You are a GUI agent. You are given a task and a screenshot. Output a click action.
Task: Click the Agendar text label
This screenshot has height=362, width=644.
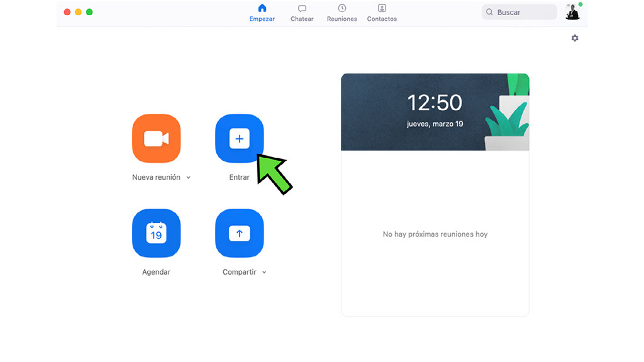(156, 272)
